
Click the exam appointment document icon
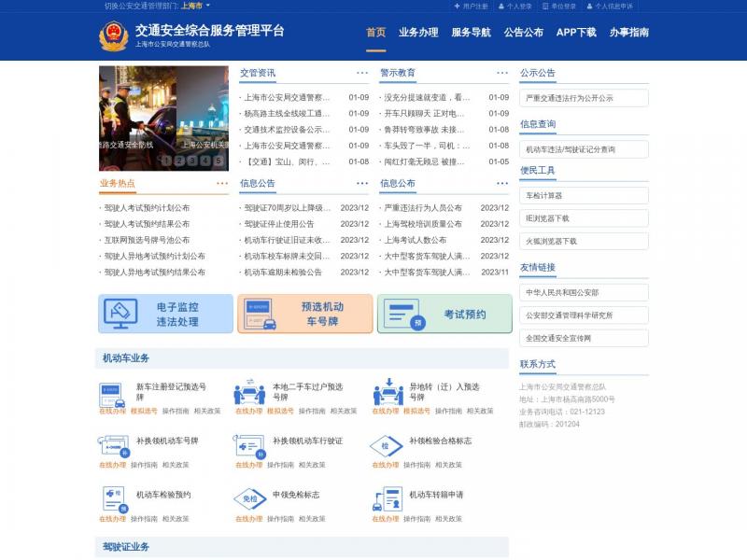(404, 314)
